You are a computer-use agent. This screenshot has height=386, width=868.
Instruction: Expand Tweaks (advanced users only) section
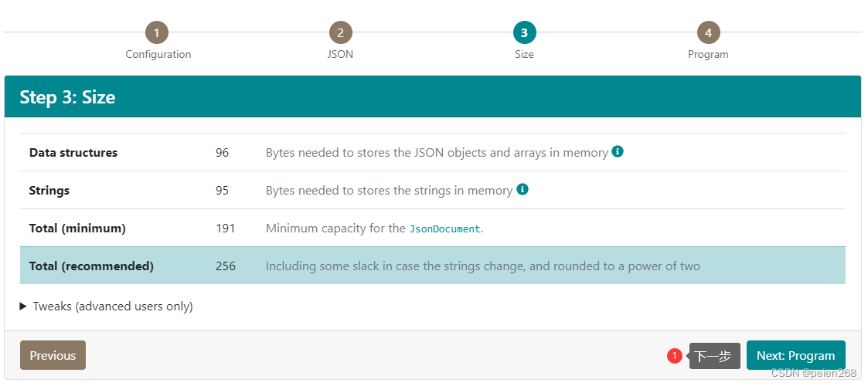point(107,306)
